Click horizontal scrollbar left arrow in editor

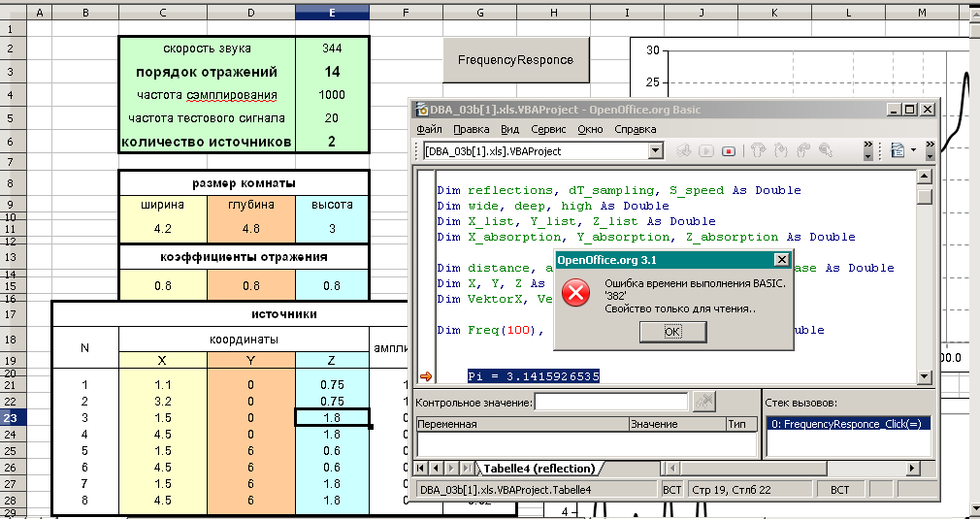pyautogui.click(x=670, y=468)
